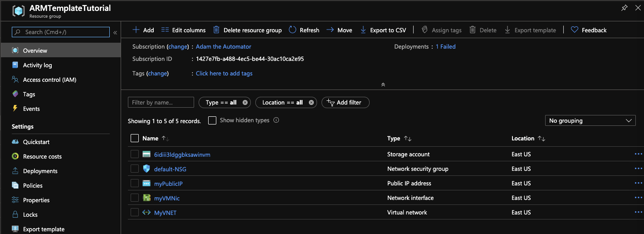Open Activity log in the sidebar
Viewport: 644px width, 234px height.
[x=38, y=65]
